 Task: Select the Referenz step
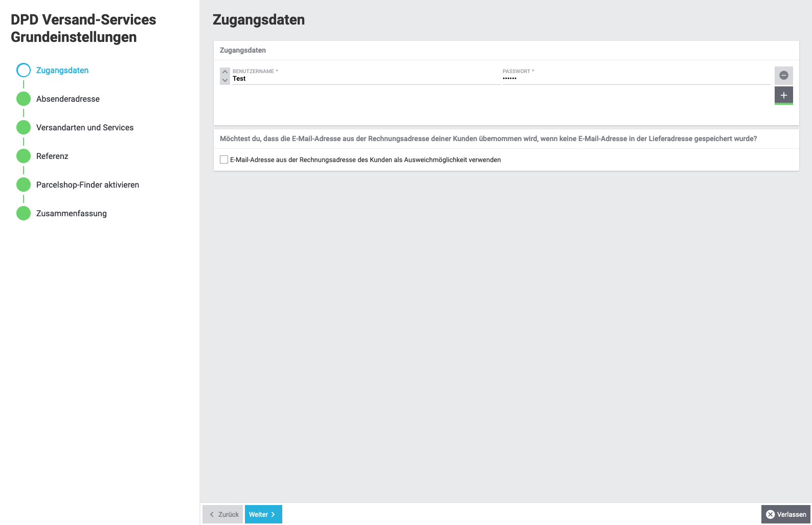tap(52, 156)
